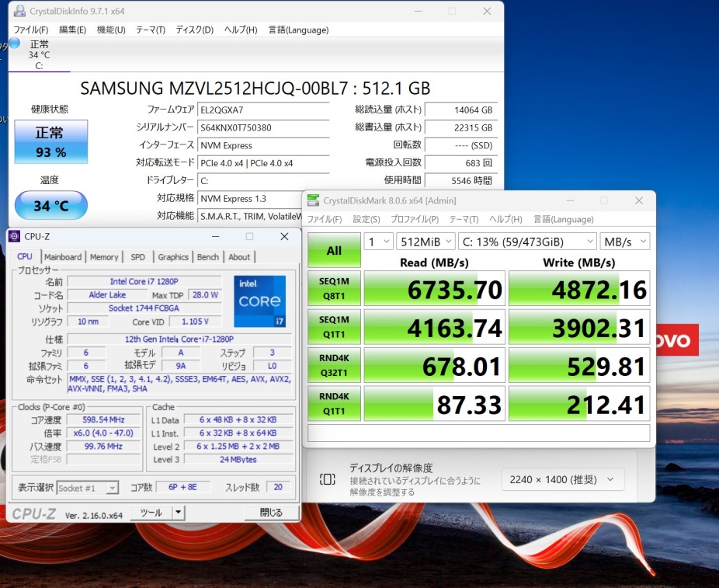Open 機能(U) menu in CrystalDiskInfo
This screenshot has height=588, width=719.
click(111, 30)
